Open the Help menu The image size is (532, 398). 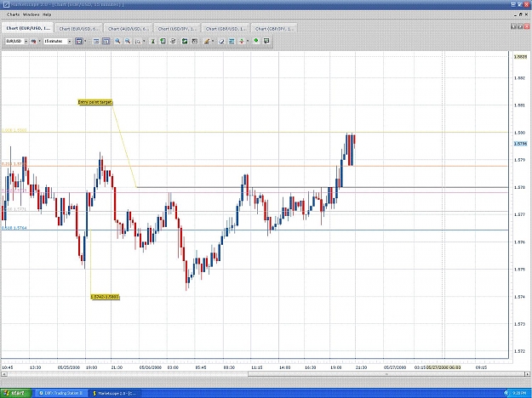point(47,14)
